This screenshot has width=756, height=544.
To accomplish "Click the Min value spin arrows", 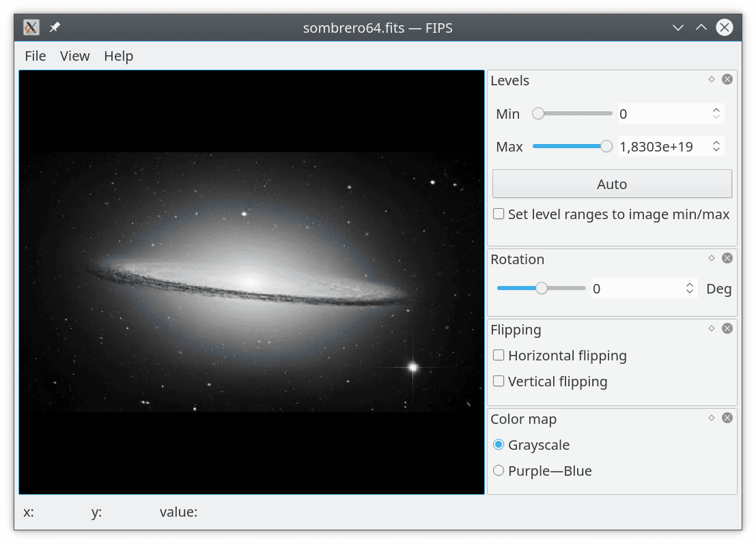I will [716, 114].
